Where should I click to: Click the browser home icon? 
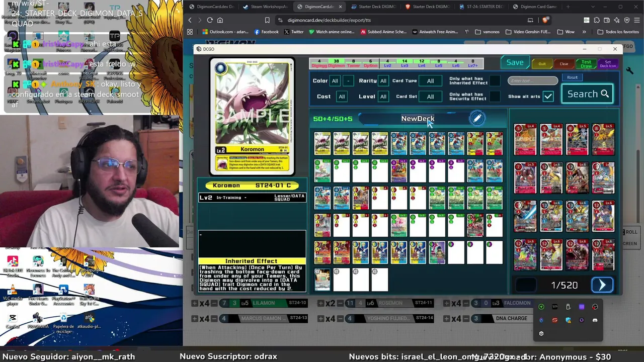click(220, 20)
